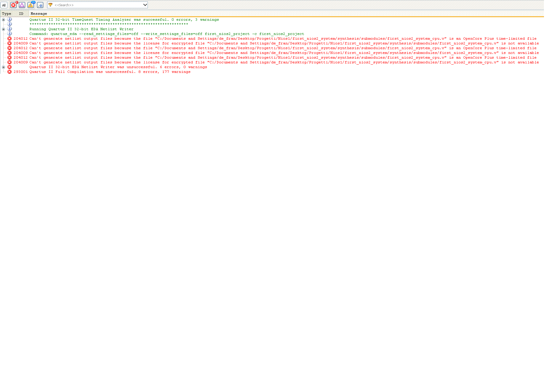Sort by the Message column header
Screen dimensions: 560x392
point(39,14)
